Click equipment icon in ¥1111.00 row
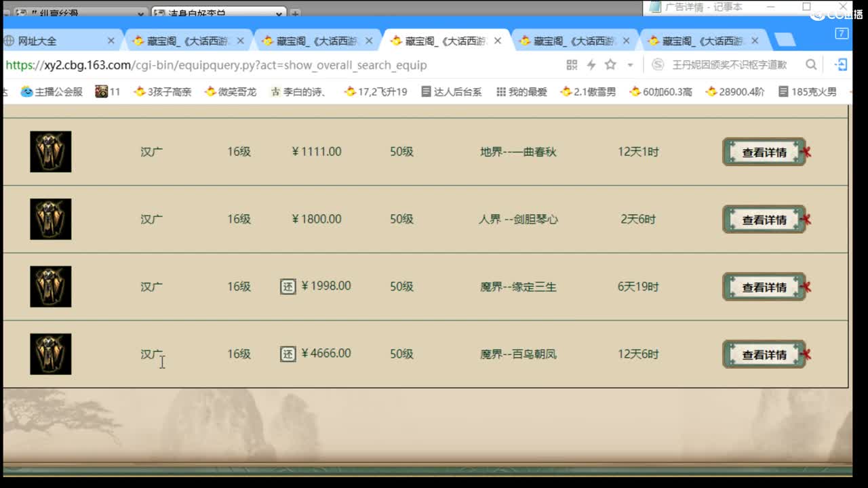The image size is (868, 488). coord(50,151)
